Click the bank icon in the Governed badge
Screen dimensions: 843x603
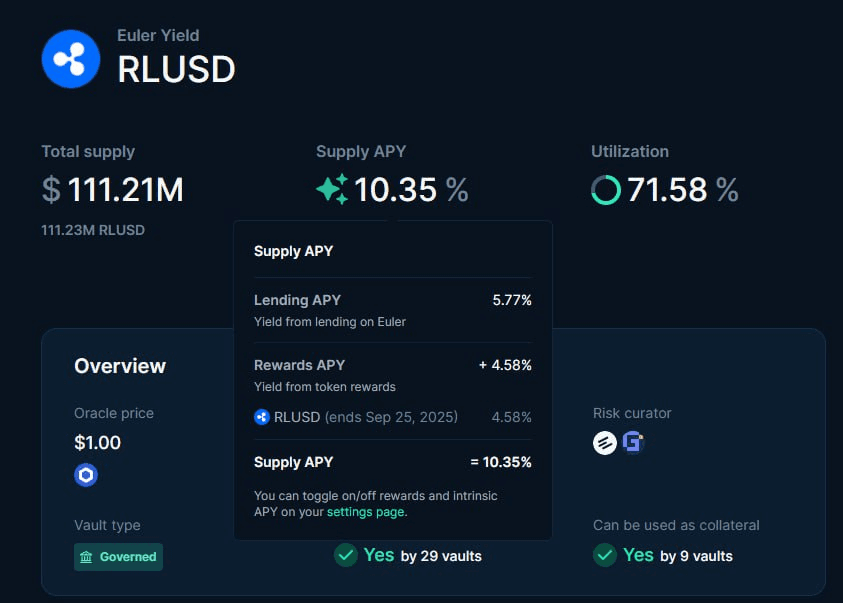[x=86, y=557]
